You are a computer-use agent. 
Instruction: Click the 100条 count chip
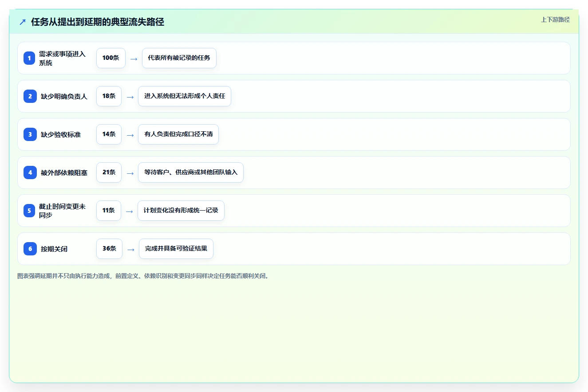[111, 58]
